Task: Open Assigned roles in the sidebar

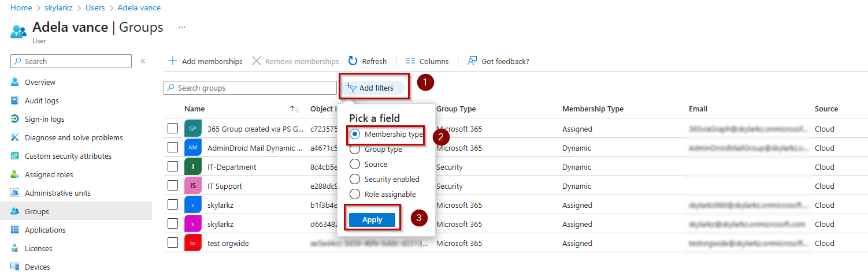Action: click(x=49, y=174)
